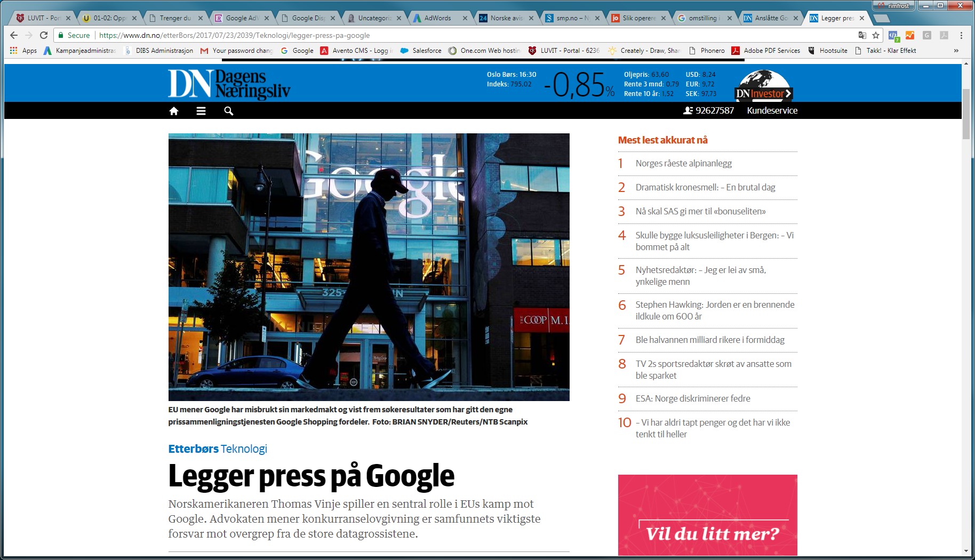Open 'Ble halvannen milliard rikere i formiddag'
Viewport: 975px width, 560px height.
point(710,340)
